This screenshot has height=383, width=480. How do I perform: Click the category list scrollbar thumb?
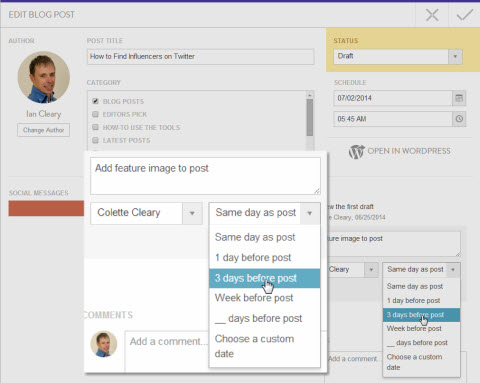310,118
